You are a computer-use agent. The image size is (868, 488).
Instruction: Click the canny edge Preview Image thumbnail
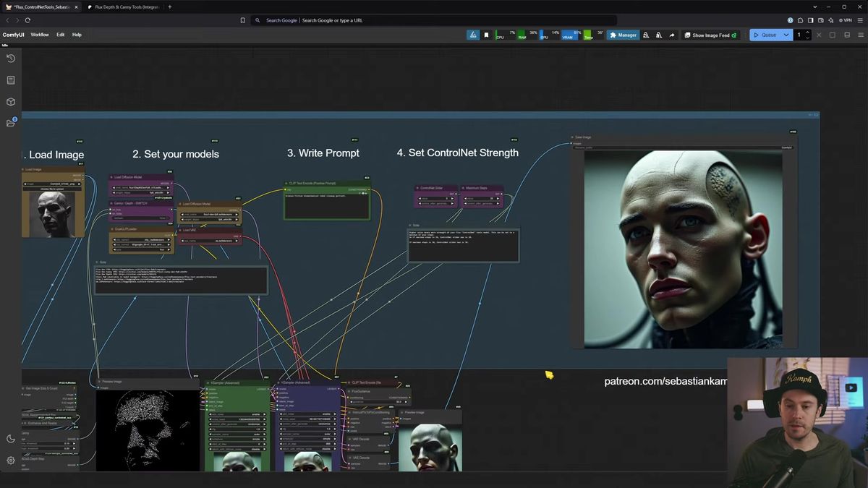point(148,432)
